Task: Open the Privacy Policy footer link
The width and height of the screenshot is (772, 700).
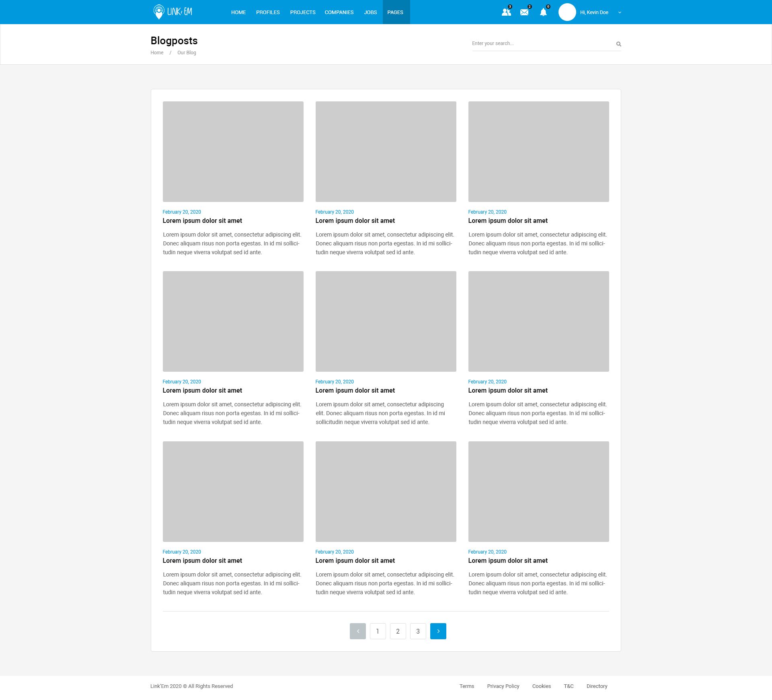Action: tap(503, 686)
